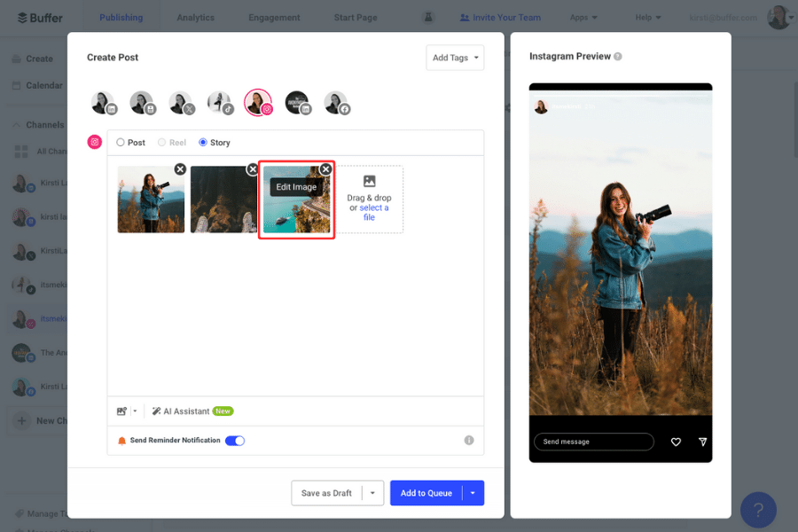
Task: Switch to the Analytics tab
Action: coord(195,16)
